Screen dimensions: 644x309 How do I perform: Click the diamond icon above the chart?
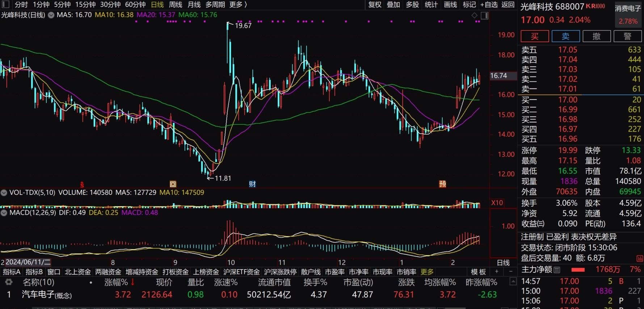pyautogui.click(x=474, y=16)
